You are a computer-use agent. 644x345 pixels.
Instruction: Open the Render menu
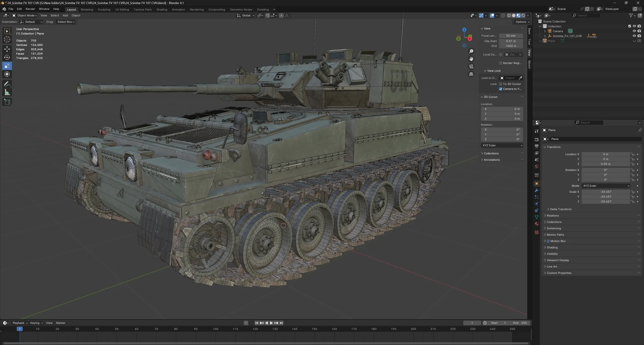[30, 9]
